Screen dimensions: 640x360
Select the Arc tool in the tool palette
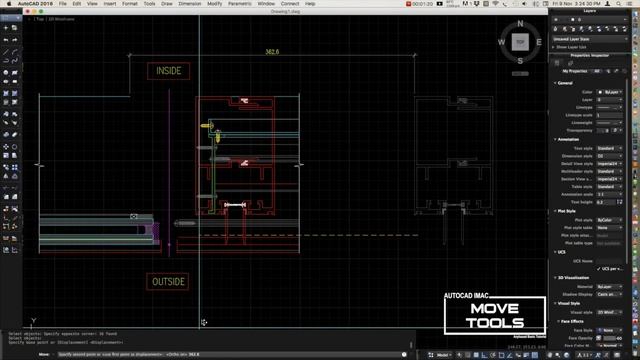point(15,52)
